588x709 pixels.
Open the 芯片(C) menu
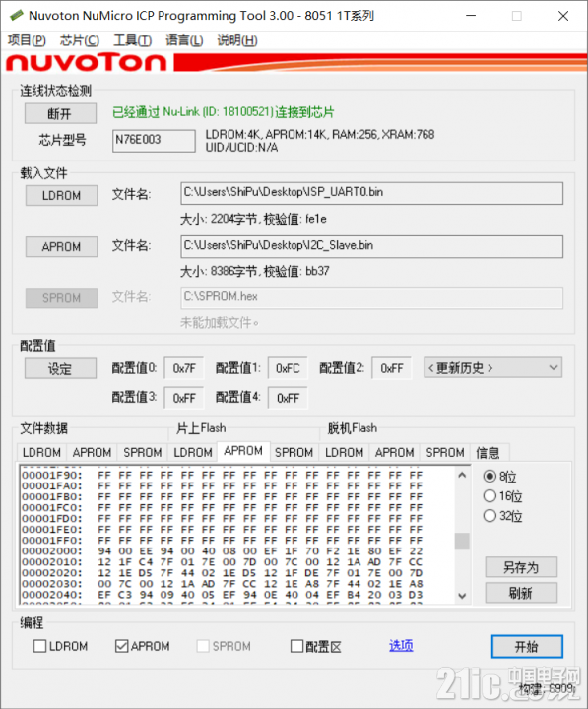[80, 40]
